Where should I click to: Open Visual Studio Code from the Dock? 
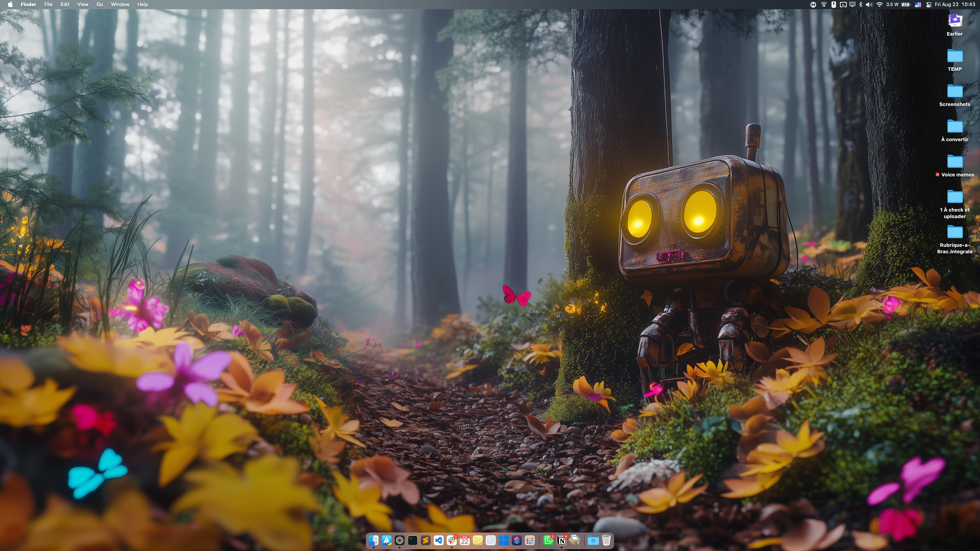pyautogui.click(x=438, y=540)
